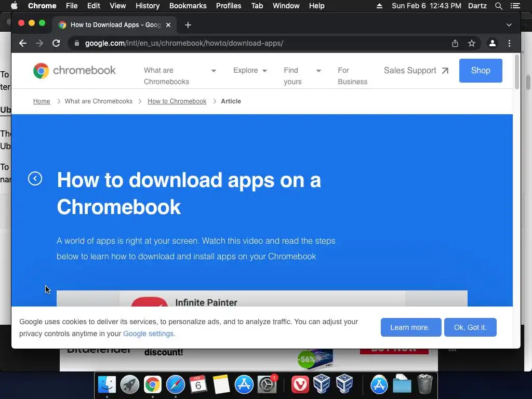This screenshot has height=399, width=532.
Task: Bookmark this page with the star
Action: pos(472,43)
